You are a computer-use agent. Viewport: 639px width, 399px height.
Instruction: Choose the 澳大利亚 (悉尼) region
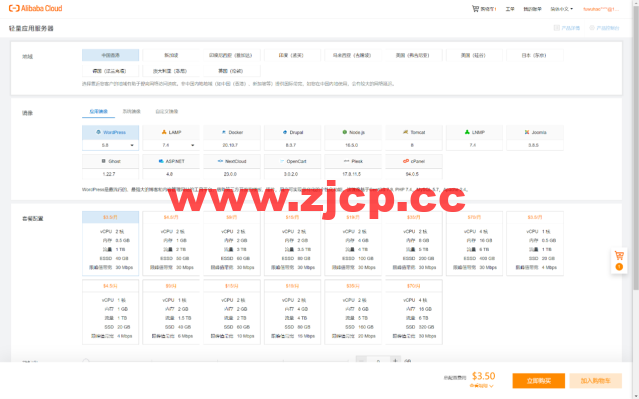point(171,71)
